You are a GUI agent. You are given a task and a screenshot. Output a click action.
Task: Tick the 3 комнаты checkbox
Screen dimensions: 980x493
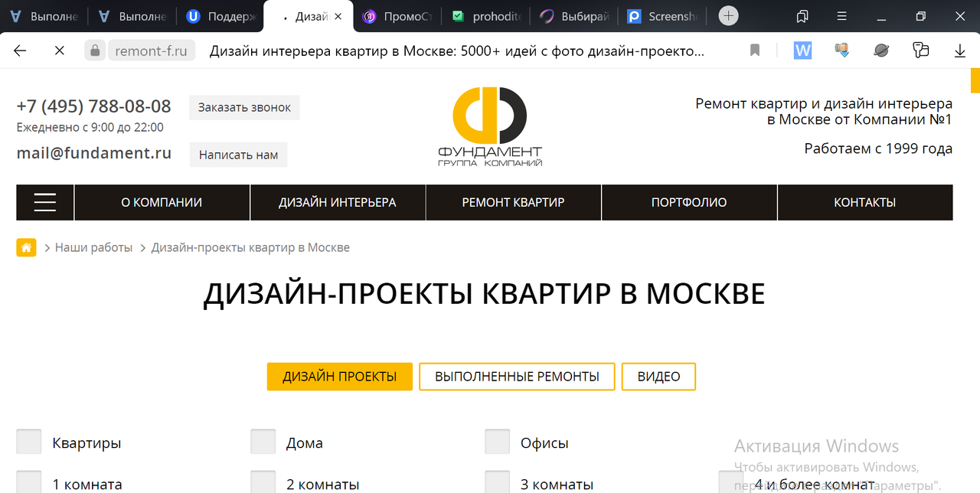click(x=498, y=482)
